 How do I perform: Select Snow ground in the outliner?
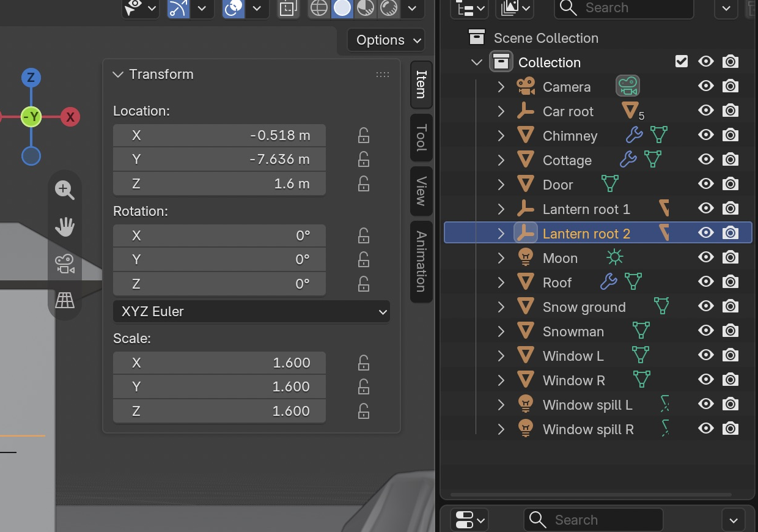pyautogui.click(x=584, y=307)
